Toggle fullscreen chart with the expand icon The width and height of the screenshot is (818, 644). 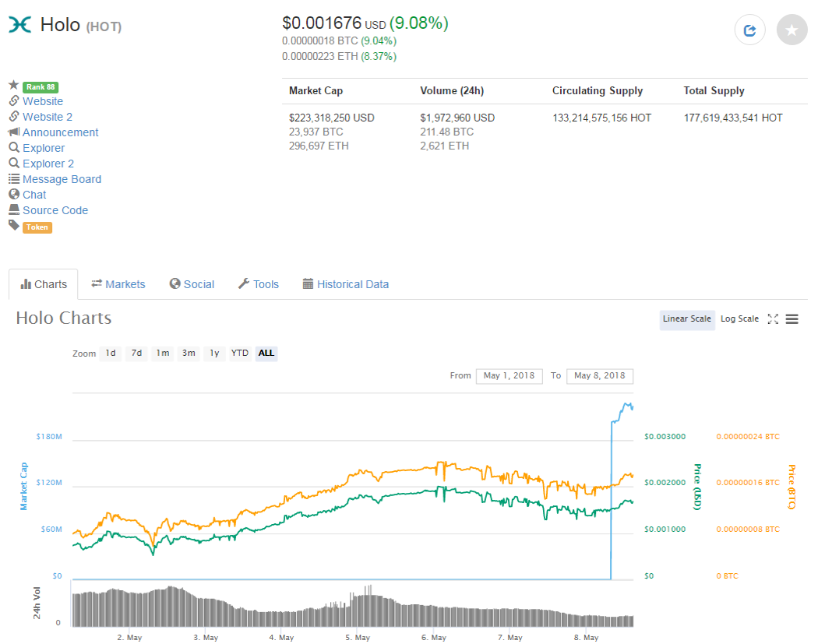click(x=773, y=319)
